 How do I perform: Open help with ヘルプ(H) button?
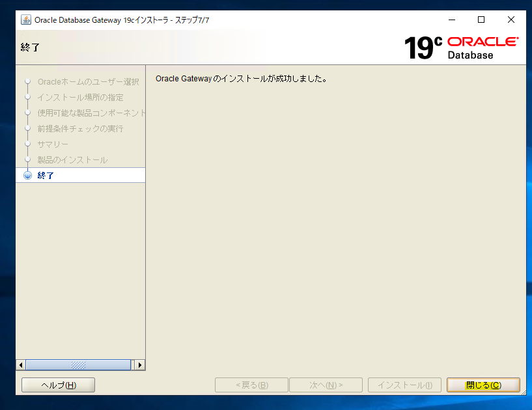(x=58, y=385)
